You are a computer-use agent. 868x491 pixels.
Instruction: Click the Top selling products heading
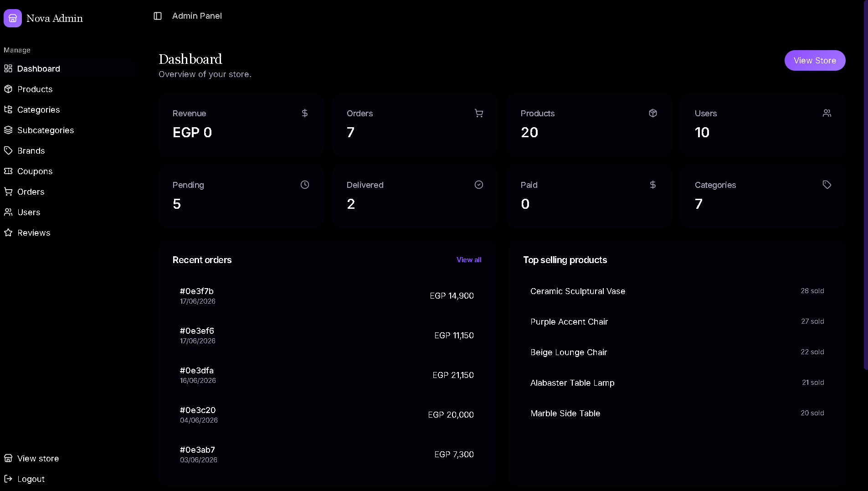pos(565,260)
